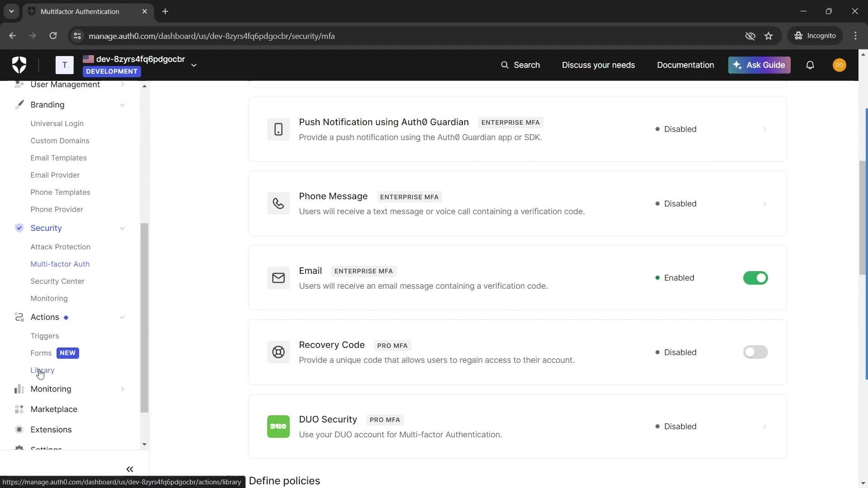
Task: Open the Documentation link
Action: [x=685, y=65]
